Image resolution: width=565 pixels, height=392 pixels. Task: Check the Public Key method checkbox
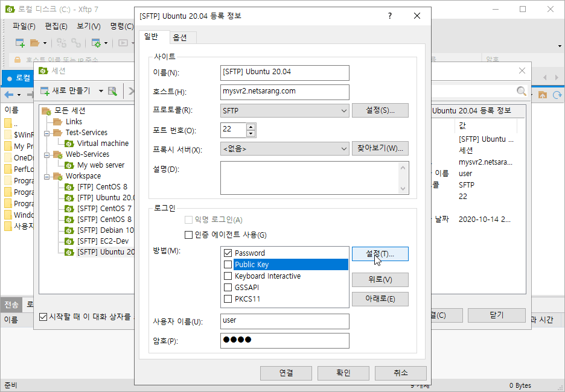(x=228, y=265)
